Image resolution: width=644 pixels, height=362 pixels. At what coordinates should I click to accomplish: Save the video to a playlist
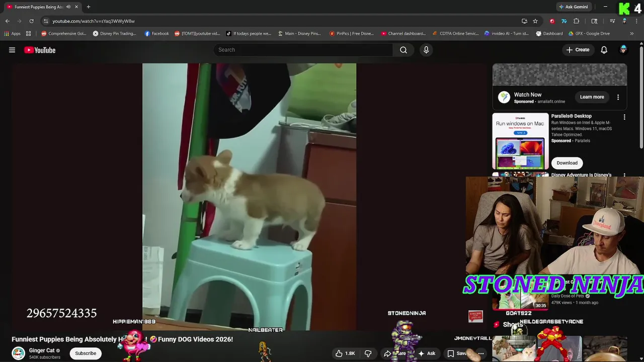(x=457, y=353)
